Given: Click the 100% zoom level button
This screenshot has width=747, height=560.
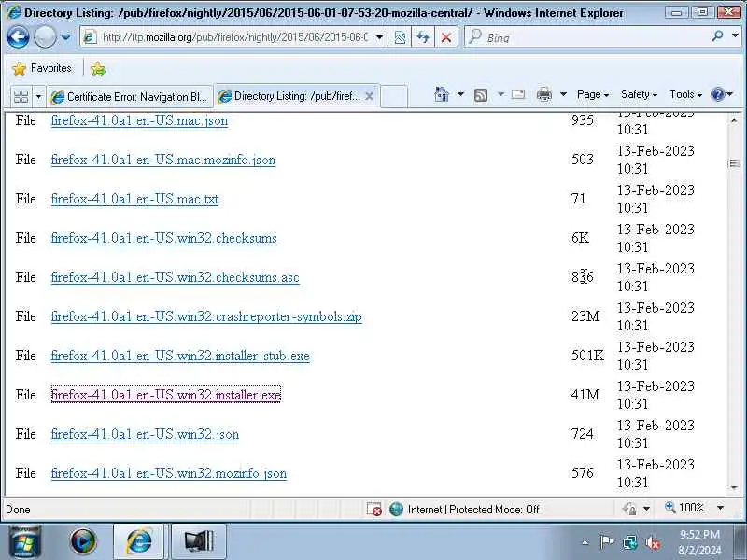Looking at the screenshot, I should coord(684,508).
